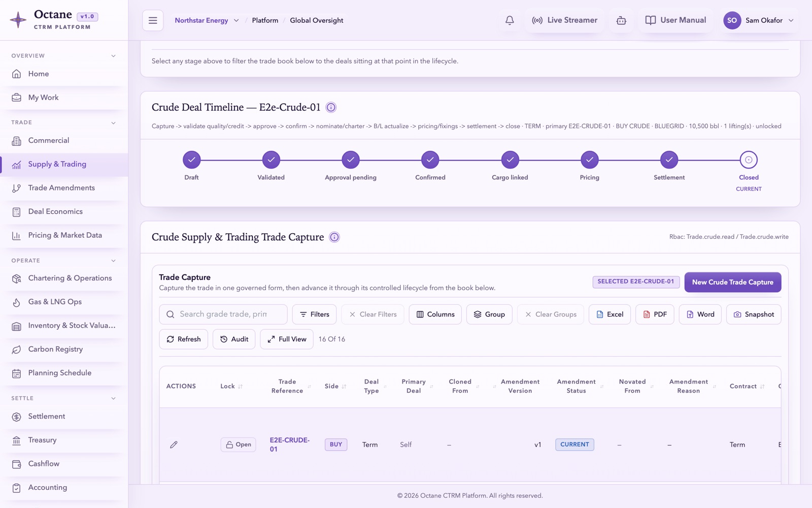
Task: Toggle the hamburger sidebar menu
Action: 153,20
